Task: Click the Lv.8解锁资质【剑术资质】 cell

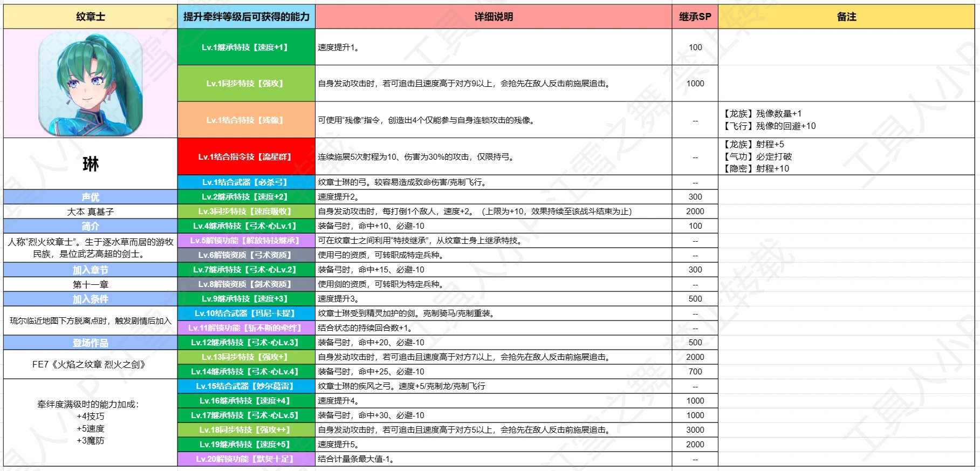Action: click(246, 284)
